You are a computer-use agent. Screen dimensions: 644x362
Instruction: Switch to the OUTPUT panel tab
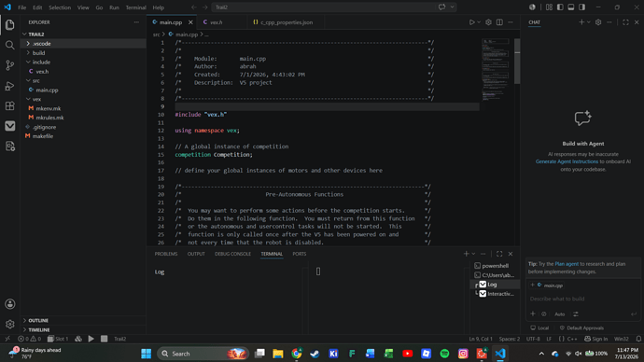click(x=196, y=254)
